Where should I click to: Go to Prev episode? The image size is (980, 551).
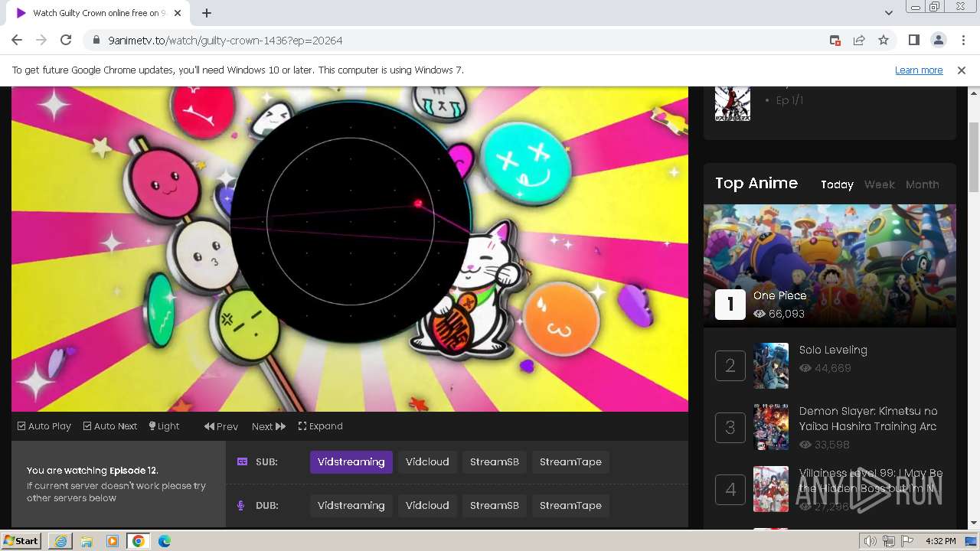pos(221,426)
